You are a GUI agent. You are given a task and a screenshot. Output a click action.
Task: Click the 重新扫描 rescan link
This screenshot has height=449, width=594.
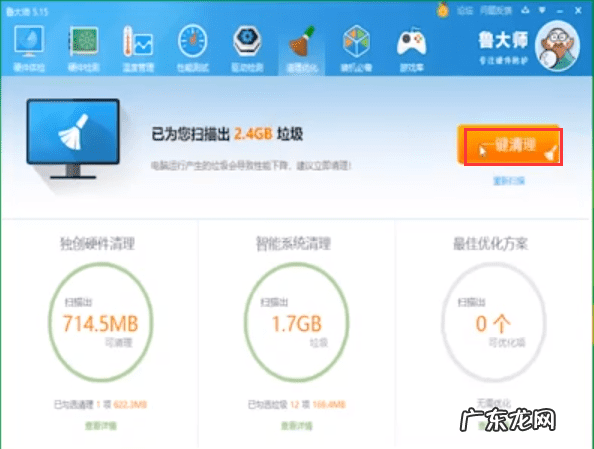(509, 181)
